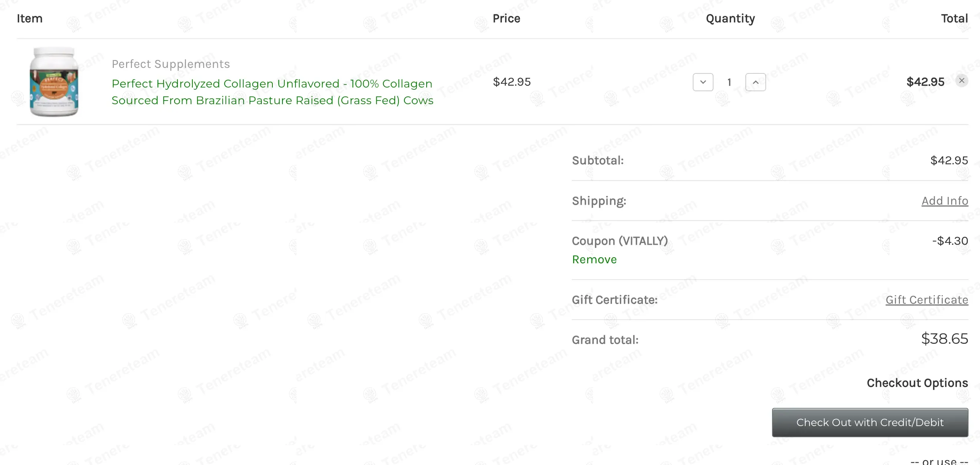Click the Perfect Supplements brand name

[170, 64]
